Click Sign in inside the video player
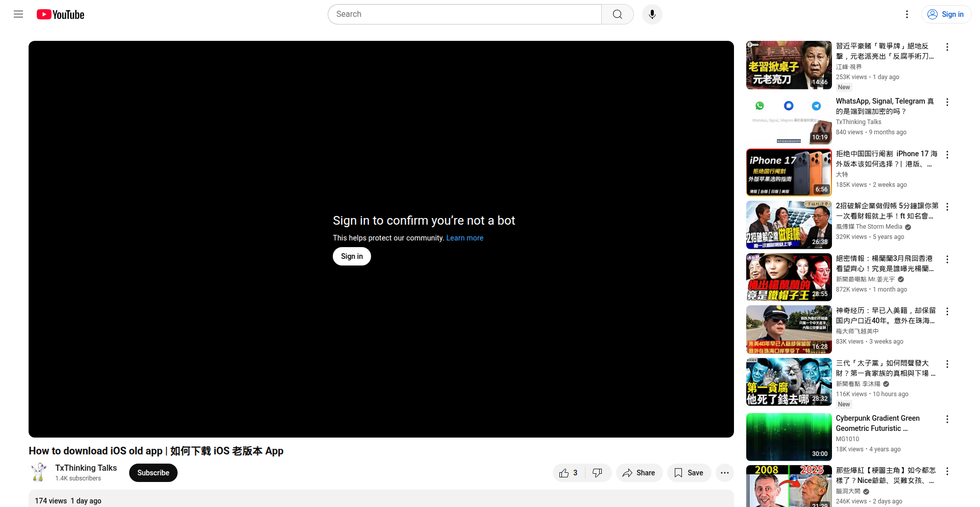The image size is (980, 507). pos(352,256)
